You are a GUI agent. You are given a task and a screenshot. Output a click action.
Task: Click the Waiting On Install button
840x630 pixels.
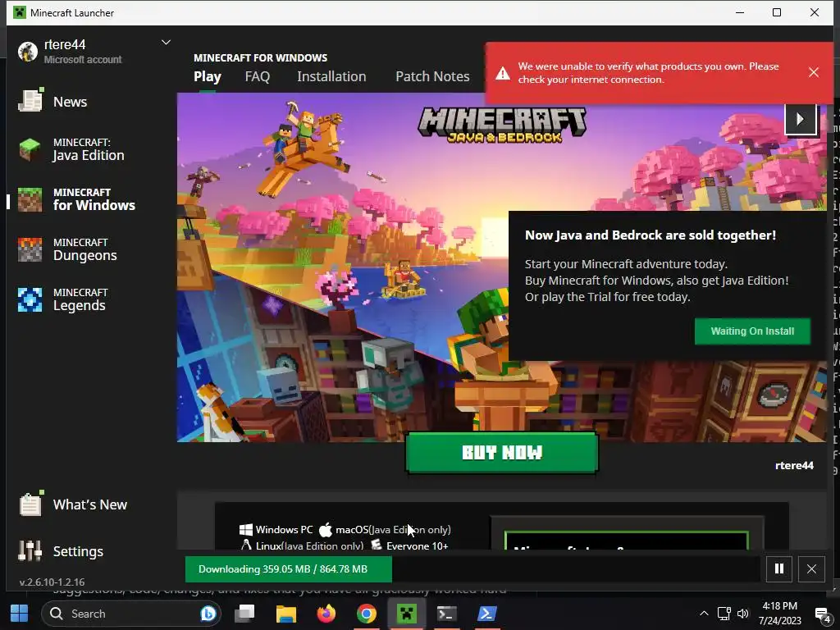[x=752, y=331]
